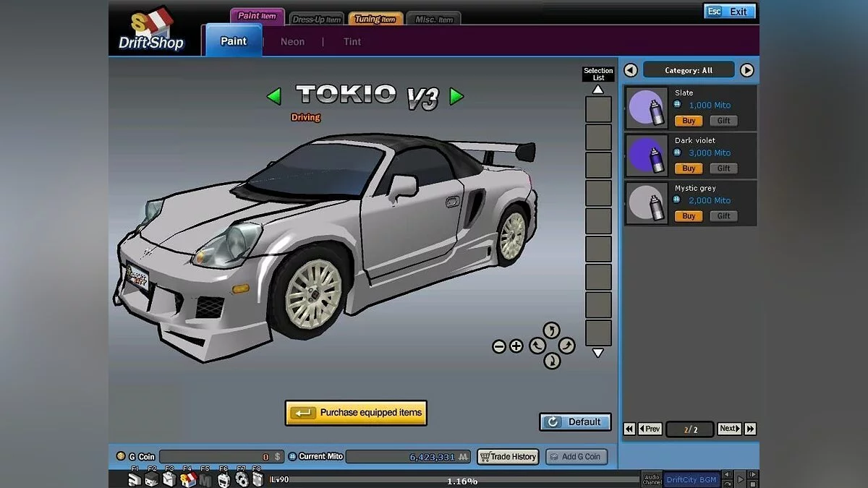Play the DriftCity BGM track
The image size is (868, 488).
point(741,479)
